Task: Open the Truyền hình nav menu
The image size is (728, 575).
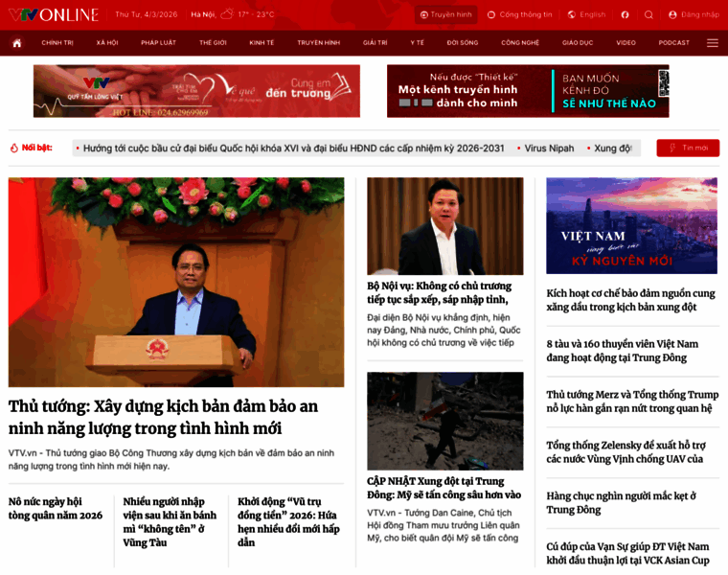Action: (318, 43)
